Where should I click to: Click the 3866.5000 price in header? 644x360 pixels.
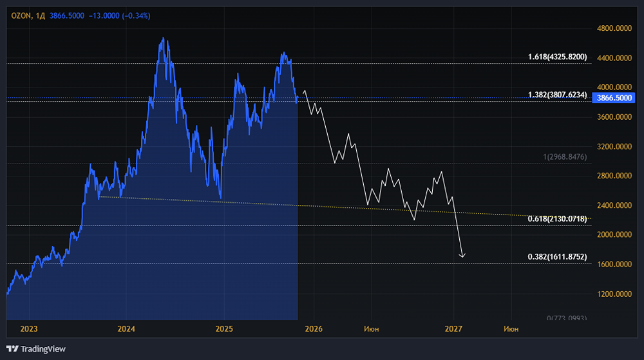(x=66, y=16)
